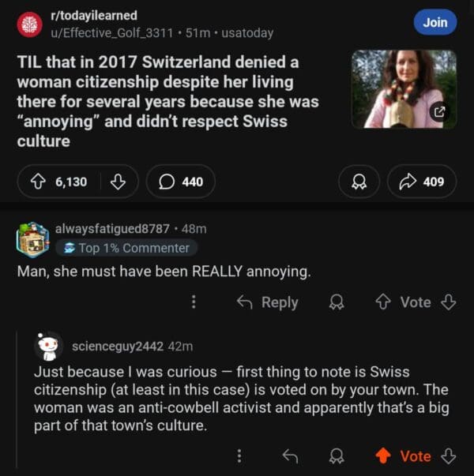Viewport: 474px width, 476px height.
Task: Give an award to the post
Action: (357, 182)
